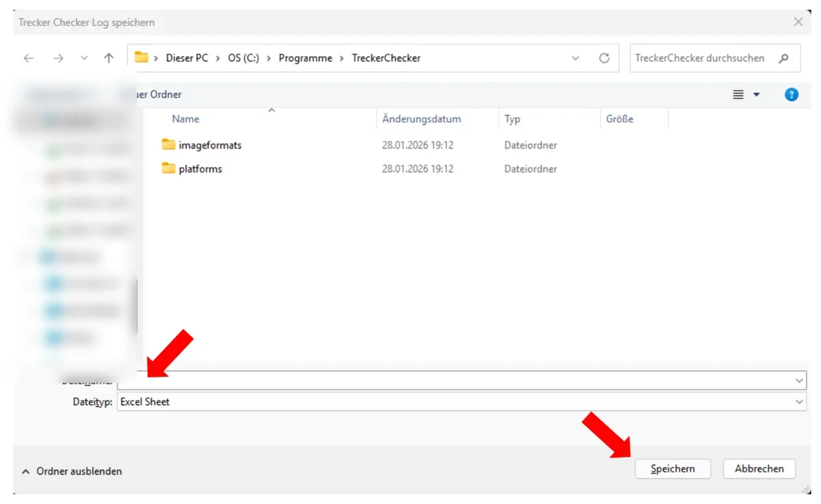Close the save dialog window
Image resolution: width=821 pixels, height=504 pixels.
pos(798,22)
